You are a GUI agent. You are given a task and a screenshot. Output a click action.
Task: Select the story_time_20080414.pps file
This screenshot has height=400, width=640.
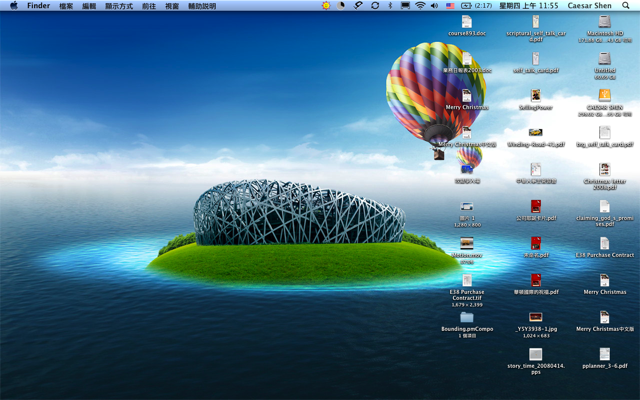coord(535,354)
